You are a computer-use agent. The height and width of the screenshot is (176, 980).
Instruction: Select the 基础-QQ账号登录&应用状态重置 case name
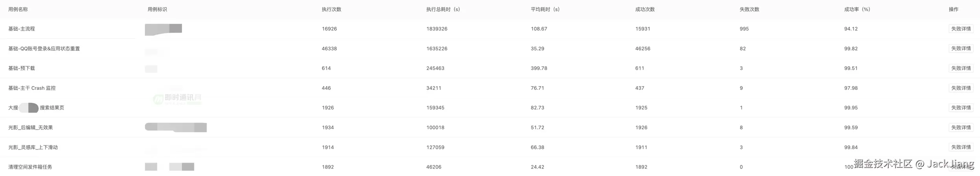(x=44, y=48)
